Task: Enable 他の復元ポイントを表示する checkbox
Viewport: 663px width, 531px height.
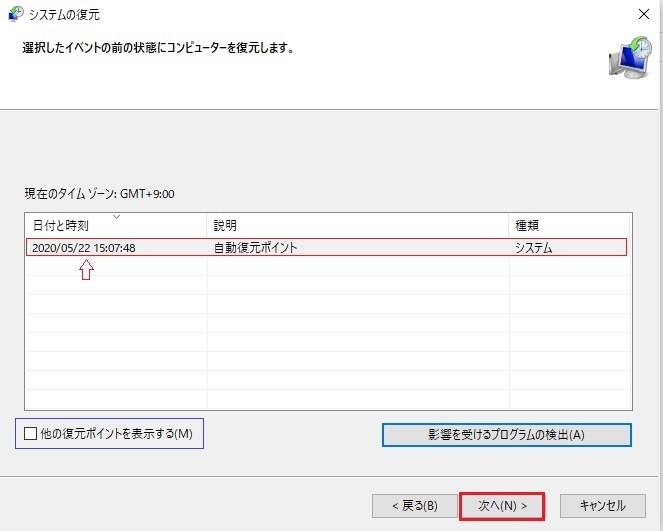Action: click(30, 433)
